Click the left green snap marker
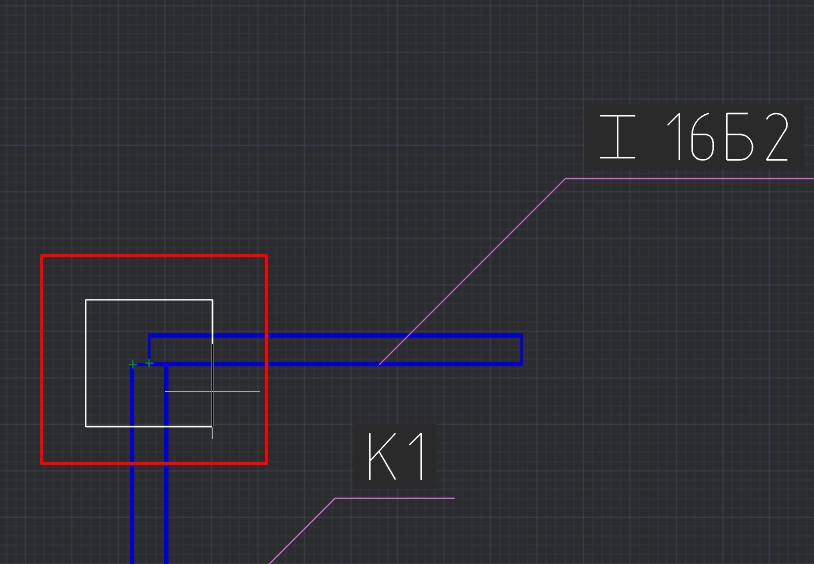The image size is (814, 564). (133, 365)
